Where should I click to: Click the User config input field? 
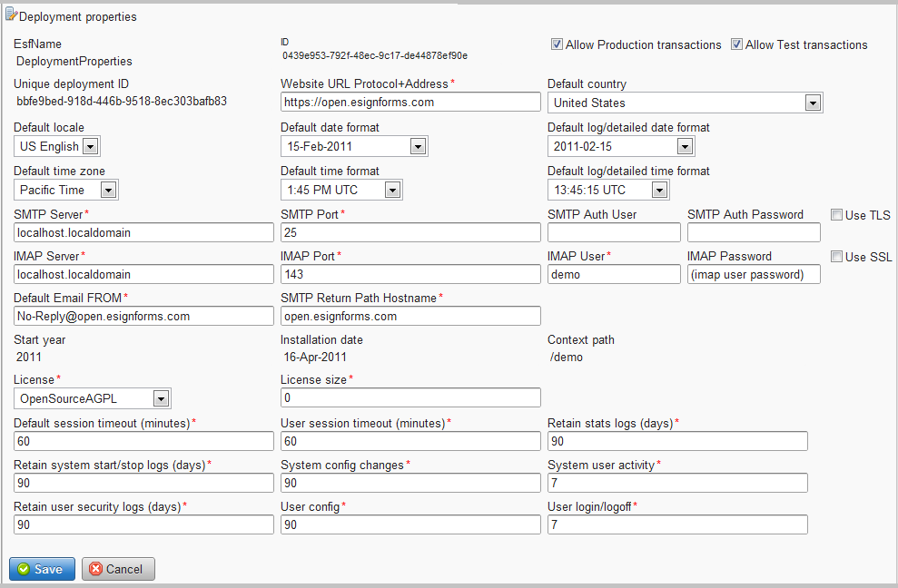pyautogui.click(x=410, y=524)
